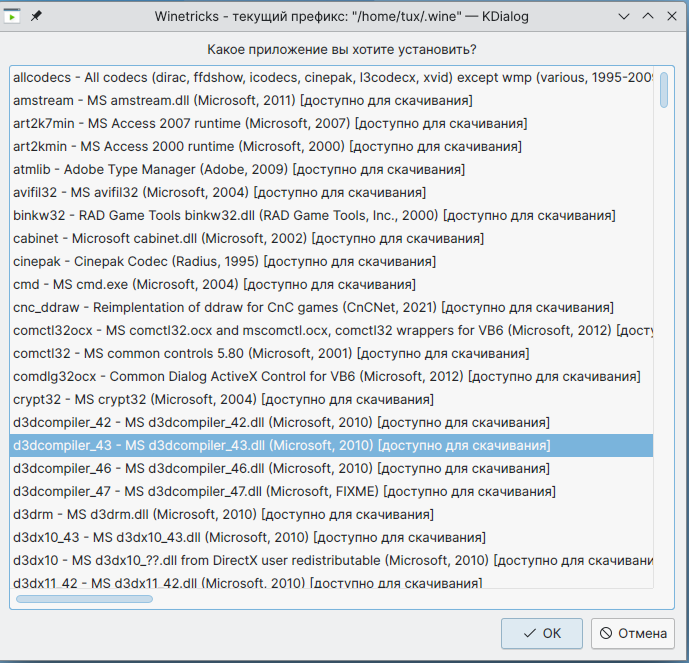This screenshot has width=689, height=663.
Task: Close the Winetricks KDialog window
Action: pyautogui.click(x=670, y=16)
